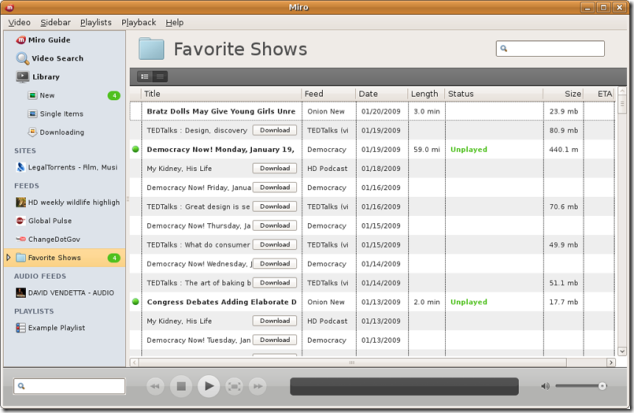
Task: Download Democracy Now! Friday episode
Action: point(275,187)
